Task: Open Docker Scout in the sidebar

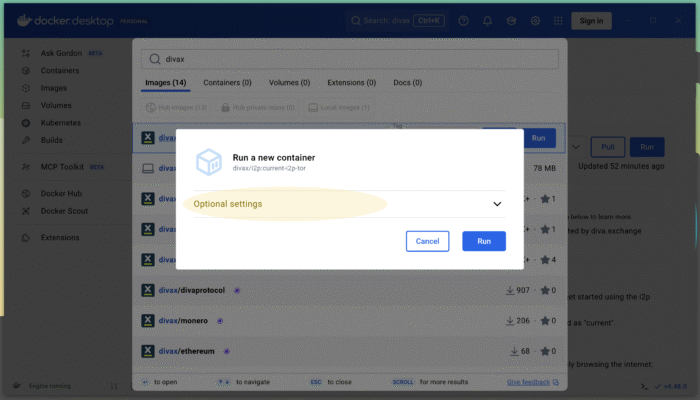Action: pyautogui.click(x=66, y=211)
